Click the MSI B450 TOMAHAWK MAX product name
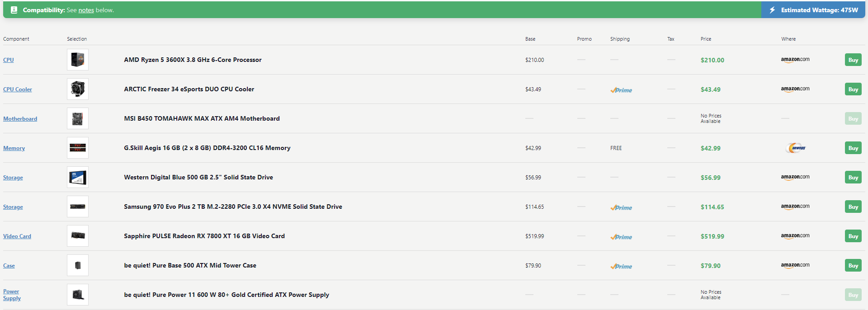This screenshot has height=310, width=868. (x=202, y=118)
